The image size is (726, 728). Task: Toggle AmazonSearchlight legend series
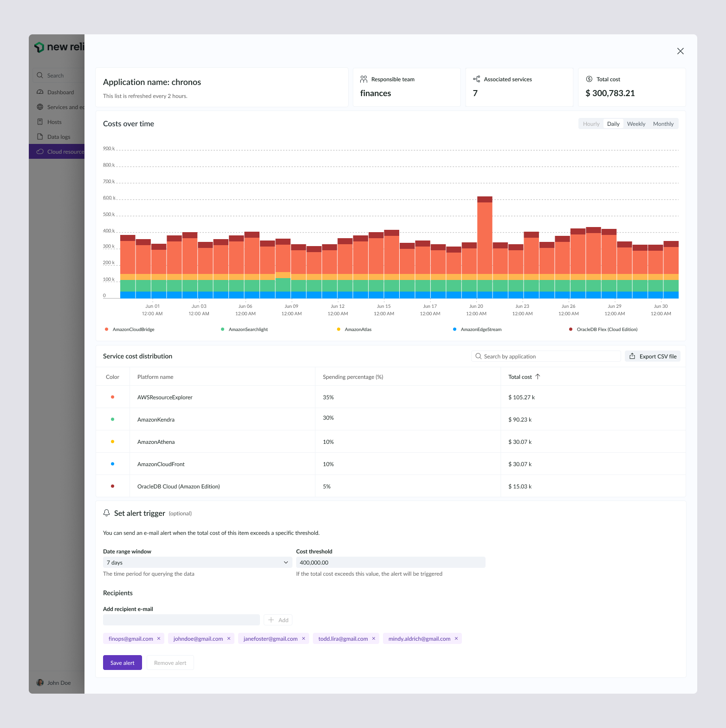point(244,329)
